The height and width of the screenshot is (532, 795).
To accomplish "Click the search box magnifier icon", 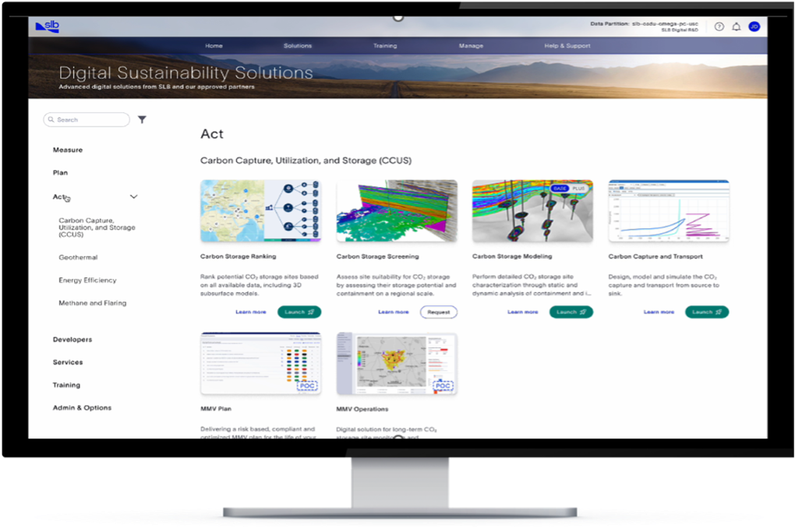I will pyautogui.click(x=51, y=120).
